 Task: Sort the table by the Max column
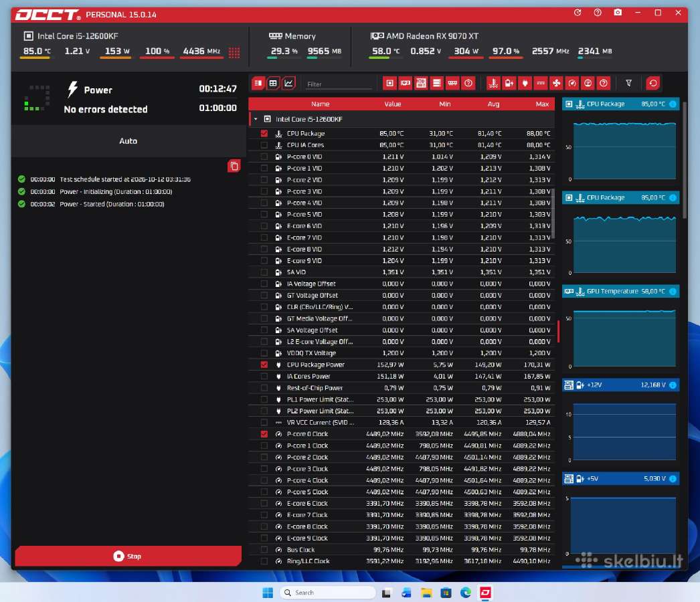(x=542, y=104)
